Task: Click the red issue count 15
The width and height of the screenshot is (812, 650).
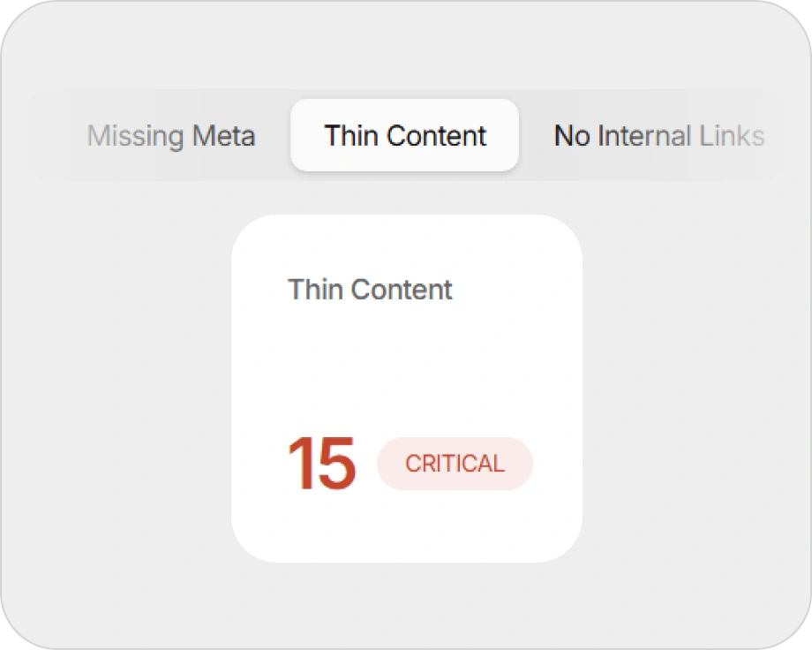Action: 321,463
